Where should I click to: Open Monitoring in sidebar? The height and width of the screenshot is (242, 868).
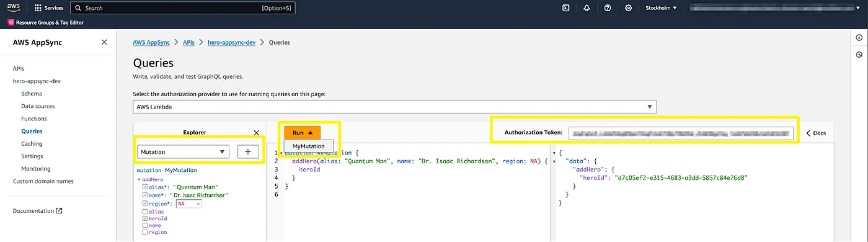tap(36, 169)
